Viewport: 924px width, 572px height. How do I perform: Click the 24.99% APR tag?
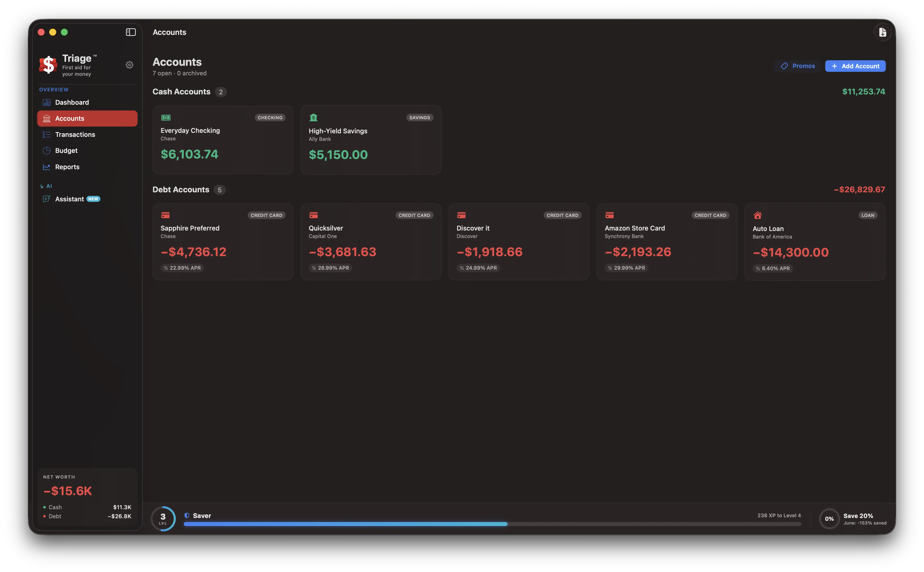coord(478,268)
